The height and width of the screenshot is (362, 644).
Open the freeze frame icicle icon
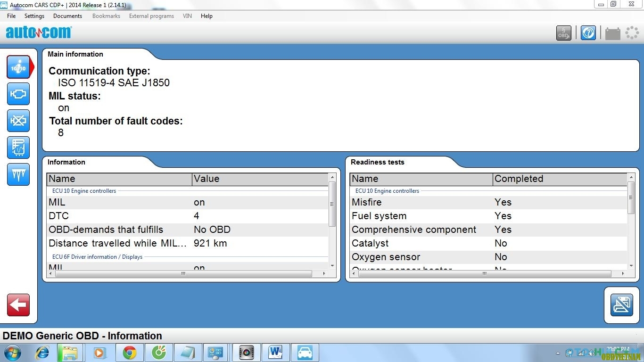point(18,174)
